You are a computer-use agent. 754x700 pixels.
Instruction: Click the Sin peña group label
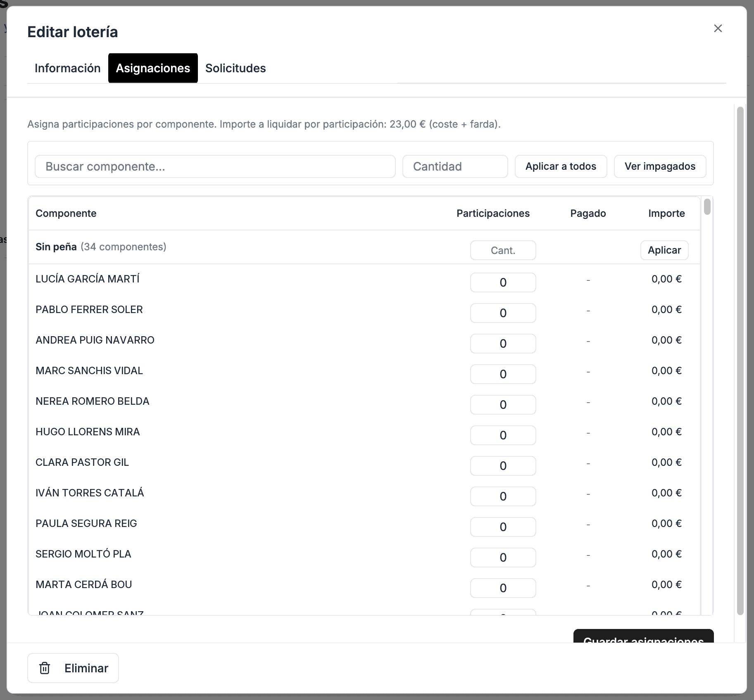coord(56,247)
